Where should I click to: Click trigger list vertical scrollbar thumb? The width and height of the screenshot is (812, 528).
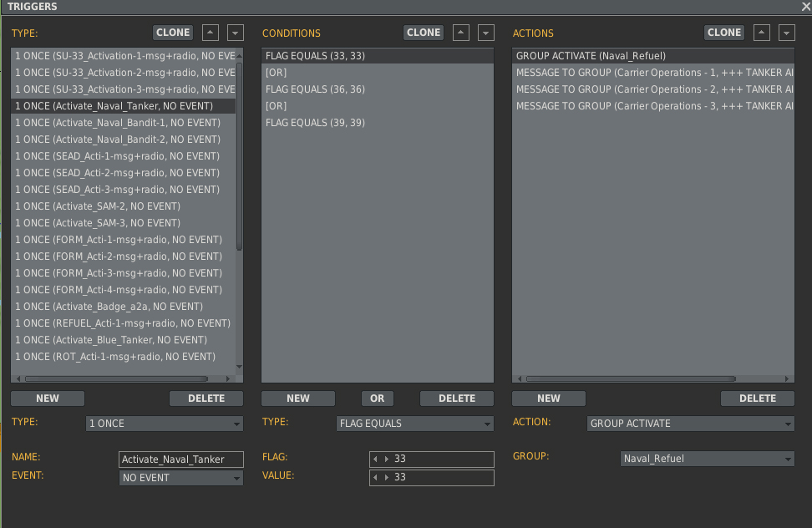pyautogui.click(x=239, y=156)
